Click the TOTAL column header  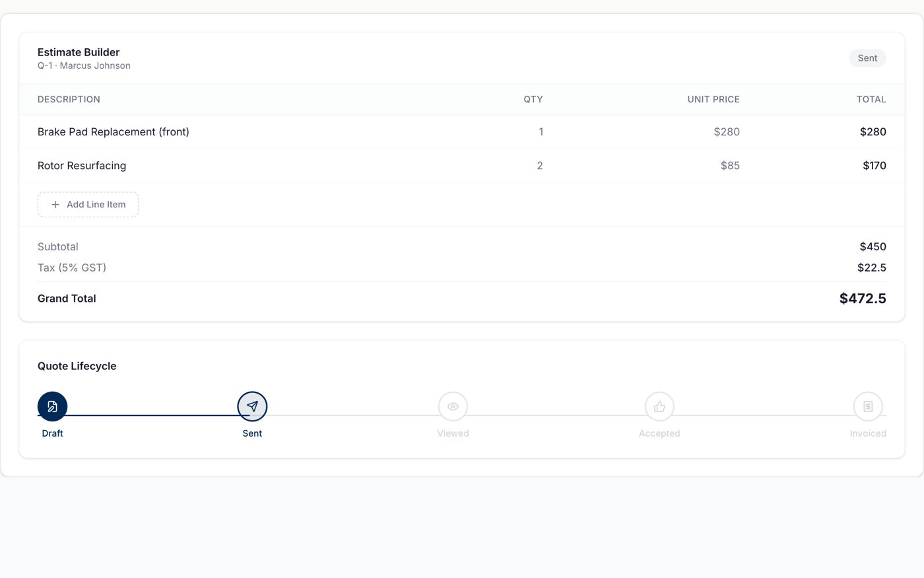pyautogui.click(x=871, y=100)
